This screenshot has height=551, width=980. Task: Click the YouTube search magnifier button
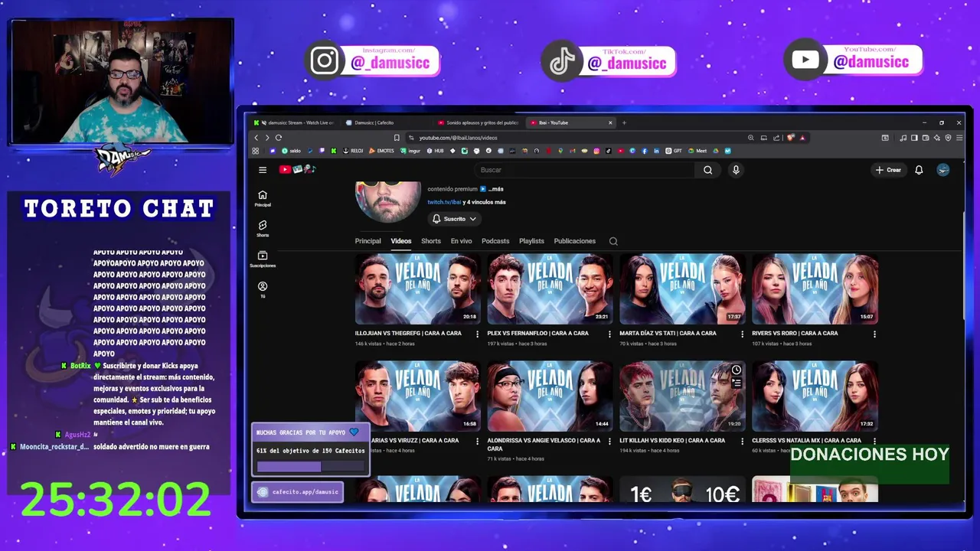(x=708, y=170)
